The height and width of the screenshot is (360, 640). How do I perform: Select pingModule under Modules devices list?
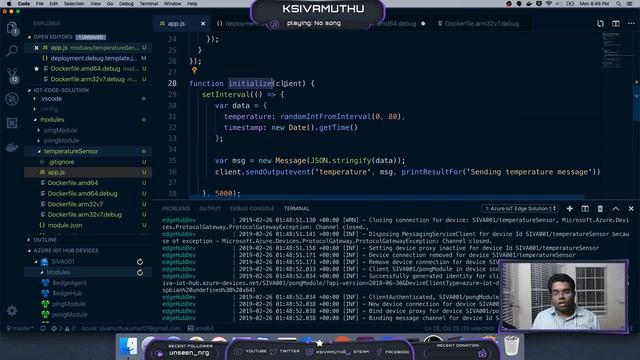point(69,304)
